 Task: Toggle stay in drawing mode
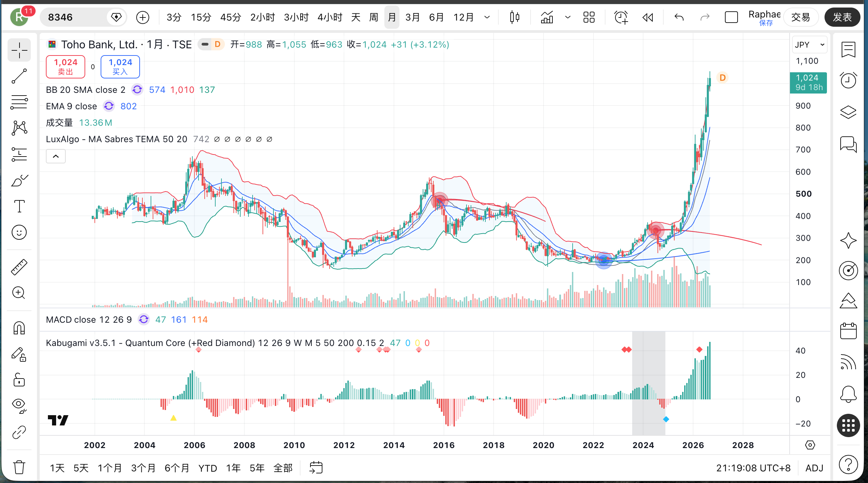point(19,354)
